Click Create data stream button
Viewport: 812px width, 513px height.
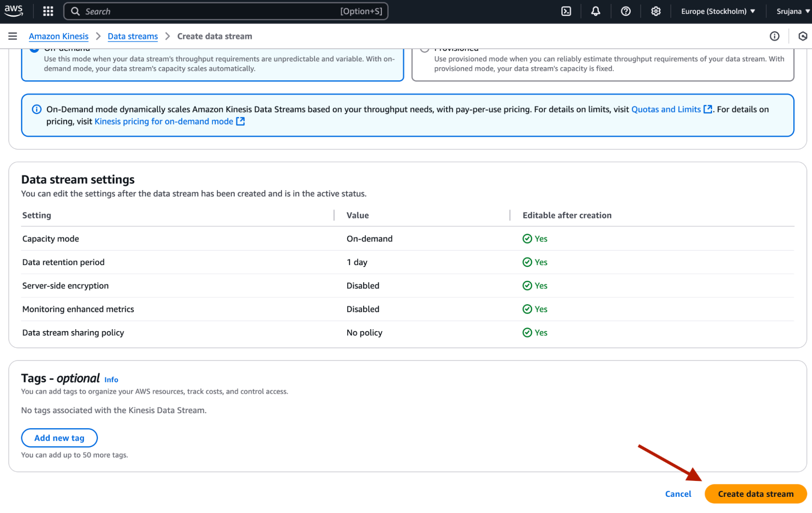756,494
